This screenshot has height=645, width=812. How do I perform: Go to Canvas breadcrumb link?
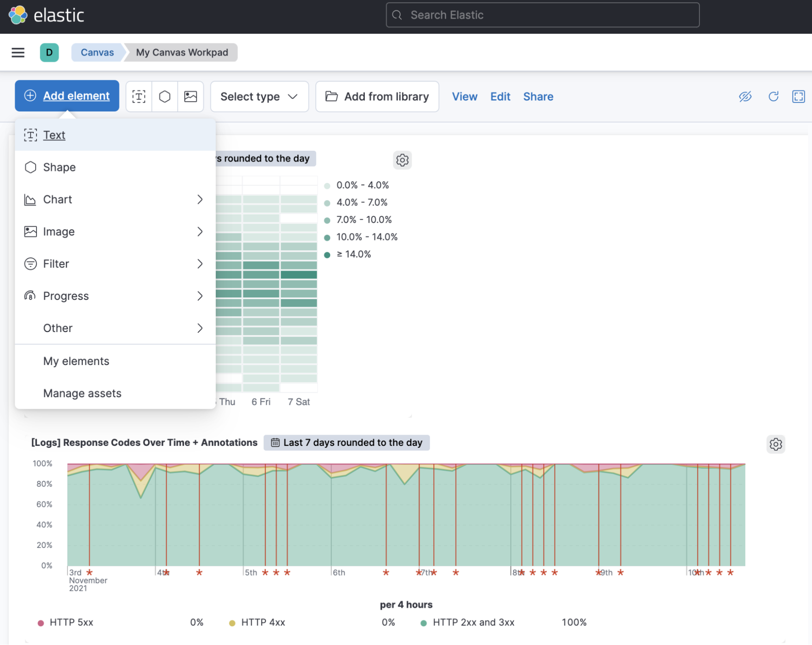pos(97,52)
